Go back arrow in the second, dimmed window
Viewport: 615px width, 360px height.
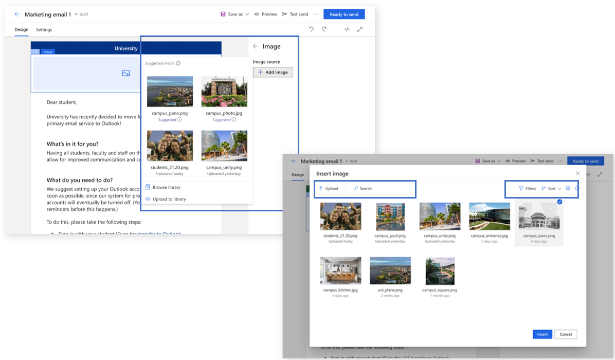[294, 161]
